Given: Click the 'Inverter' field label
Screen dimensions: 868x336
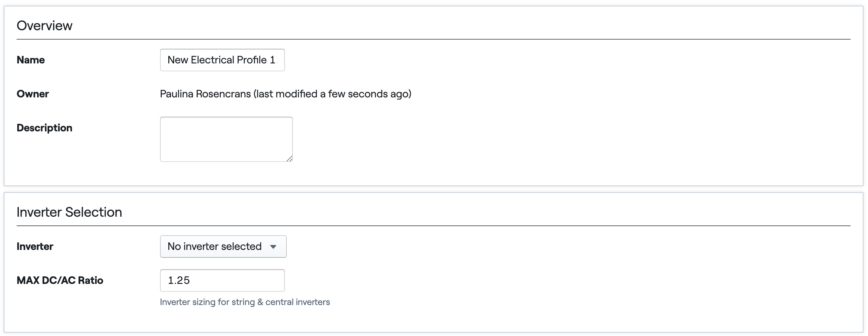Looking at the screenshot, I should click(35, 247).
